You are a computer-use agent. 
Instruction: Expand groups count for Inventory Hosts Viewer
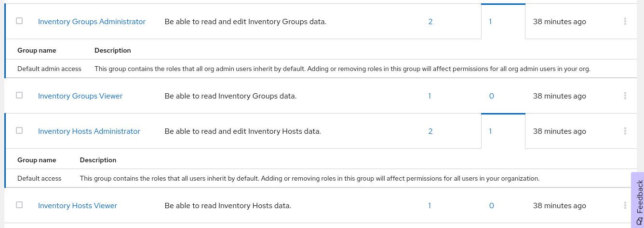(x=492, y=206)
